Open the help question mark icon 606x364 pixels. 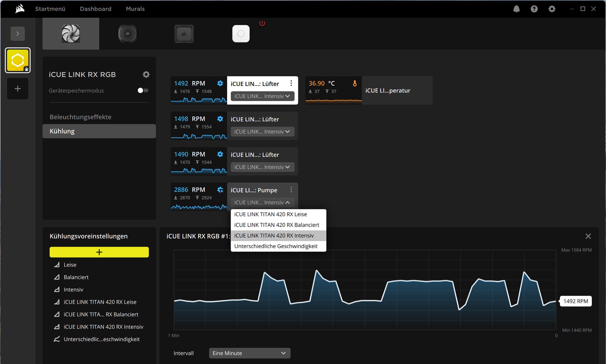pos(534,9)
